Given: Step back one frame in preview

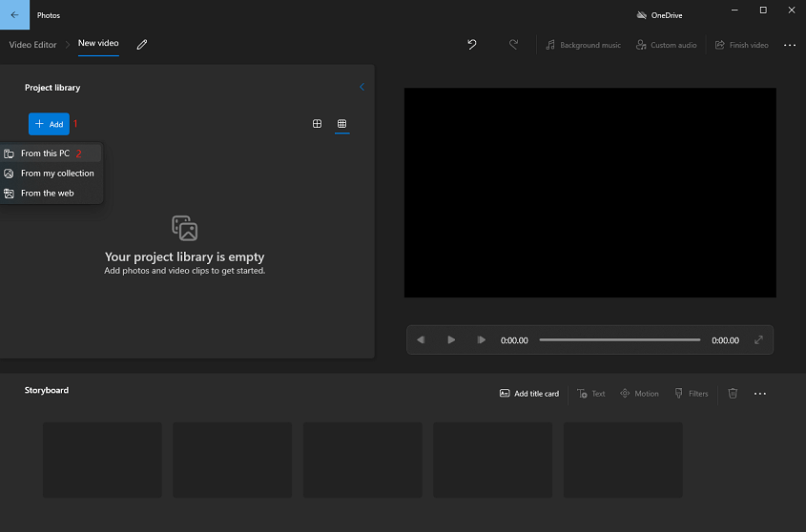Looking at the screenshot, I should (421, 339).
